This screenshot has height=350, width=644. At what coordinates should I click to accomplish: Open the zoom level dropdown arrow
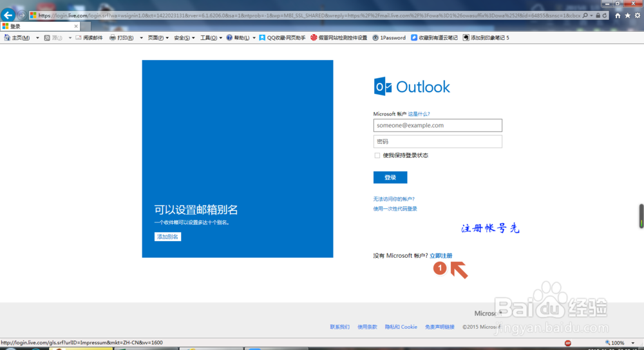coord(632,343)
